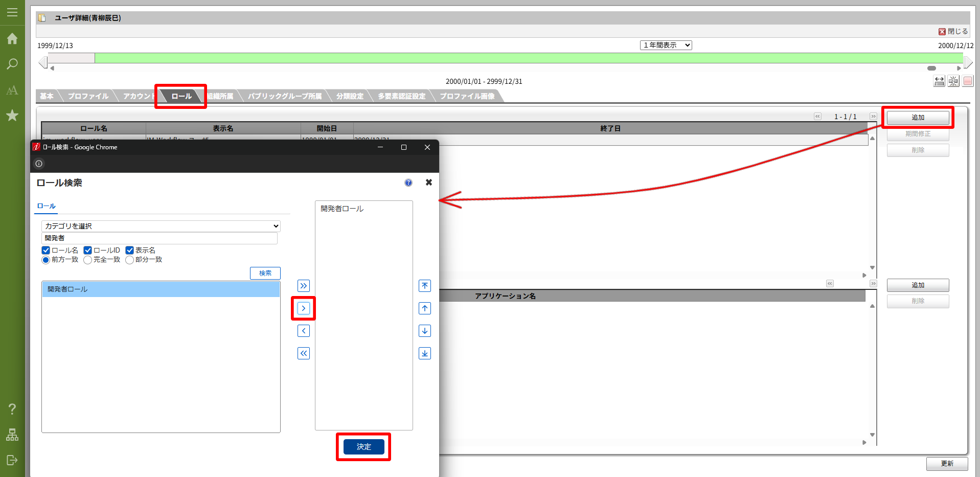Move all roles right with double-arrow
The width and height of the screenshot is (980, 477).
coord(304,286)
